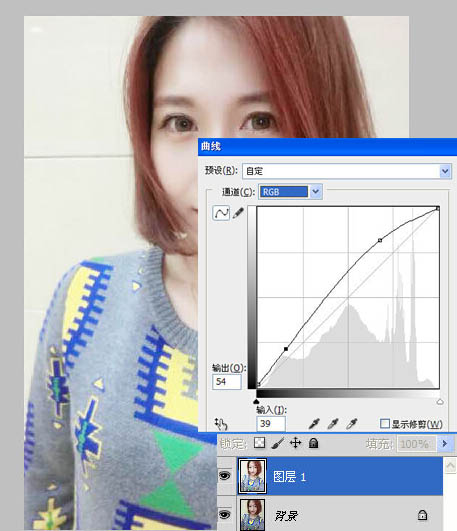This screenshot has width=457, height=531.
Task: Click the Curves dialog title bar
Action: tap(328, 147)
